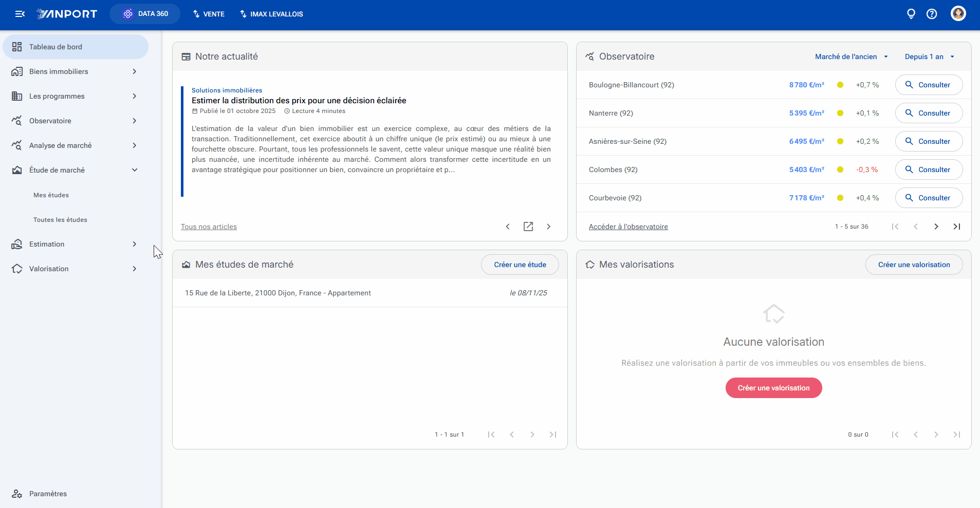Open the lightbulb suggestions icon

(x=911, y=14)
